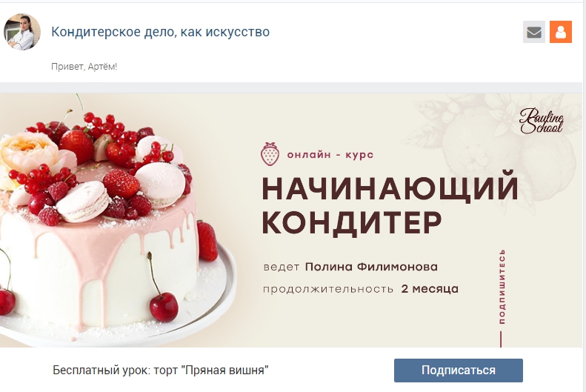Click the Привет, Артём! greeting text
This screenshot has width=586, height=392.
pyautogui.click(x=84, y=67)
